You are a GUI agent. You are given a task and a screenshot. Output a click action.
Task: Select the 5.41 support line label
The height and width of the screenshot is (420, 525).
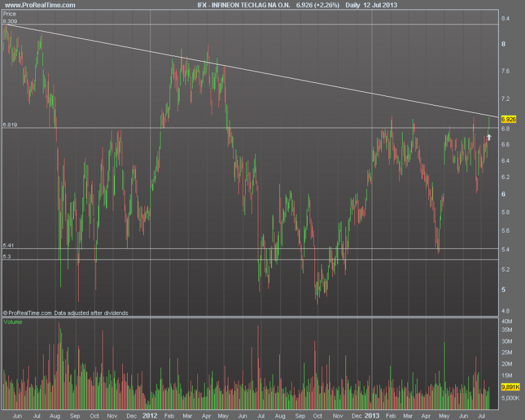(x=8, y=245)
